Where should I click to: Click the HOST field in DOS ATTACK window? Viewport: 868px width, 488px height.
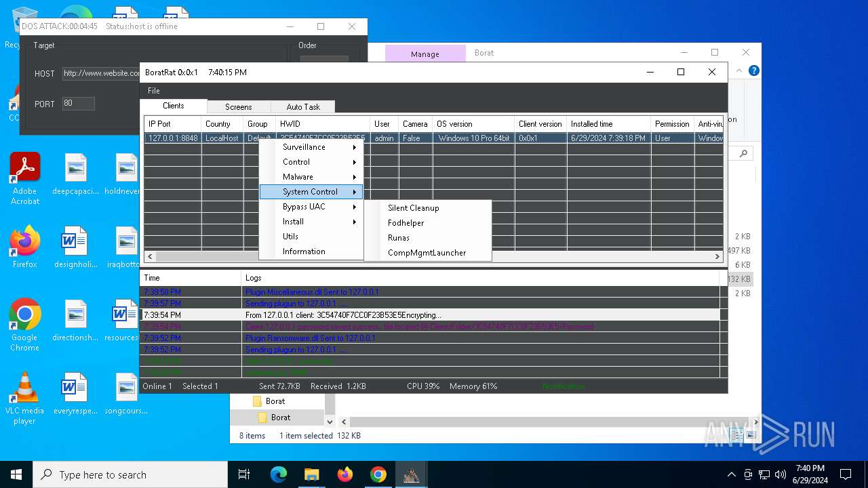[x=102, y=73]
